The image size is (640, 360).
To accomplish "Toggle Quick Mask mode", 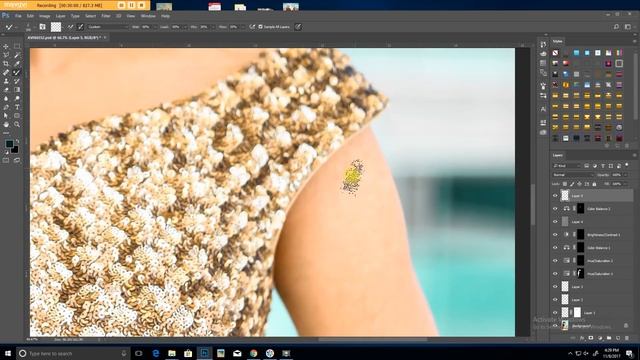I will point(6,160).
